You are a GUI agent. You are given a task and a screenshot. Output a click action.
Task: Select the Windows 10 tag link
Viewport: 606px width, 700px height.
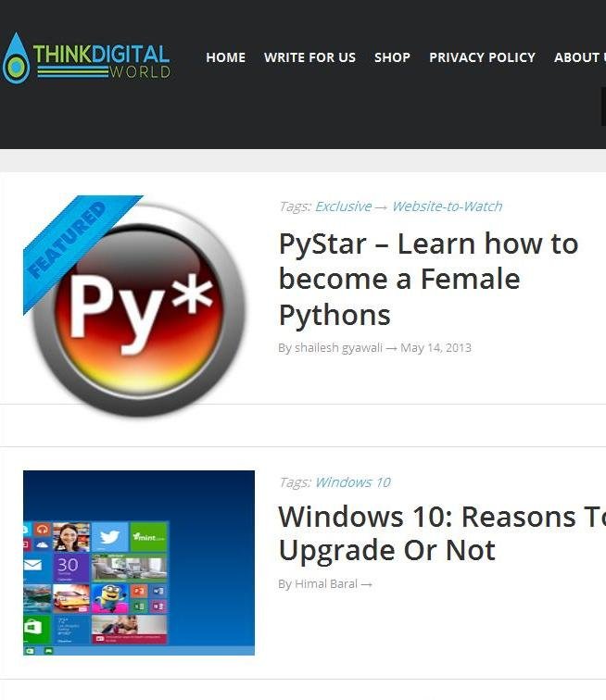(x=352, y=482)
